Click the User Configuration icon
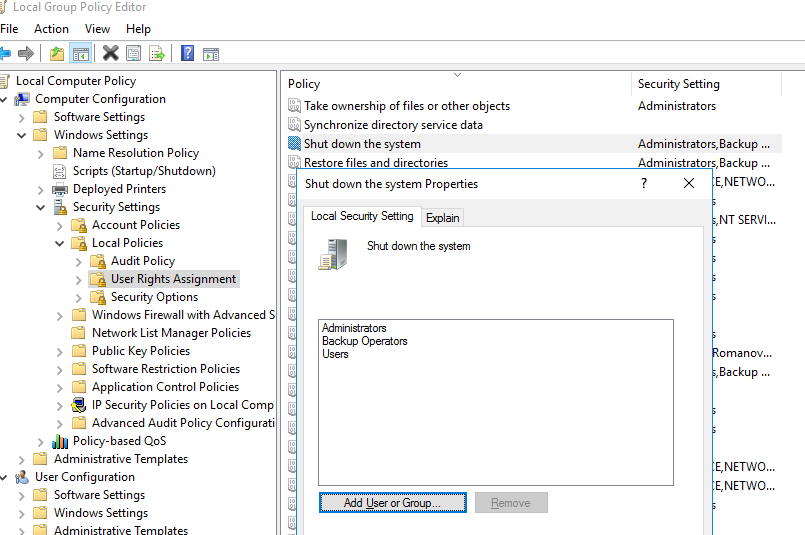The image size is (805, 535). tap(22, 477)
